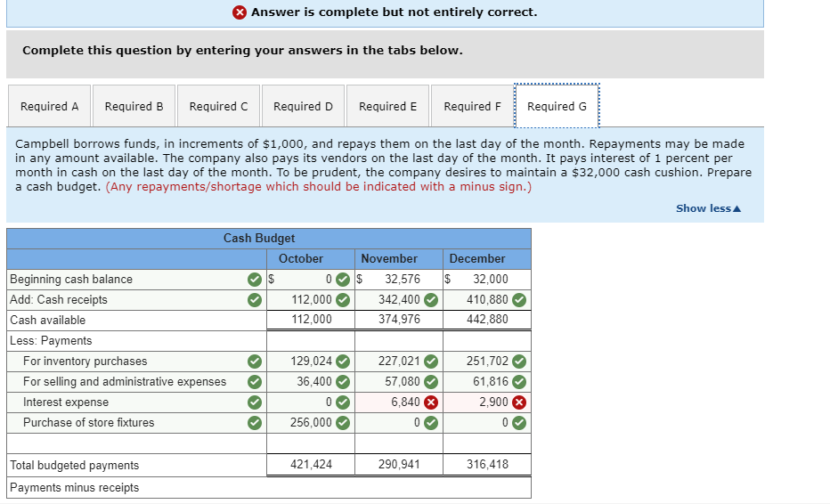The image size is (830, 504).
Task: Click green check after 'Beginning cash balance' label
Action: pyautogui.click(x=255, y=279)
